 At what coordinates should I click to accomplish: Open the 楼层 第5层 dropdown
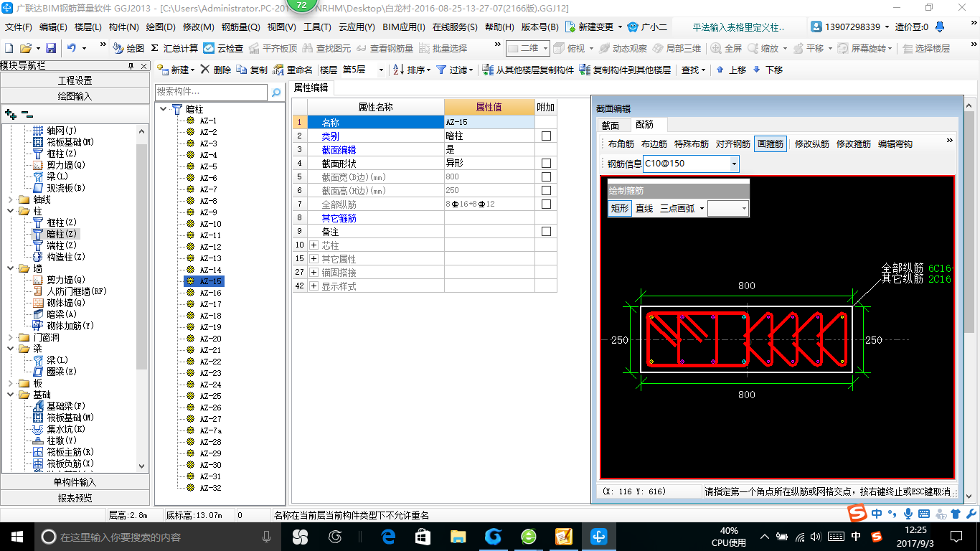point(380,70)
